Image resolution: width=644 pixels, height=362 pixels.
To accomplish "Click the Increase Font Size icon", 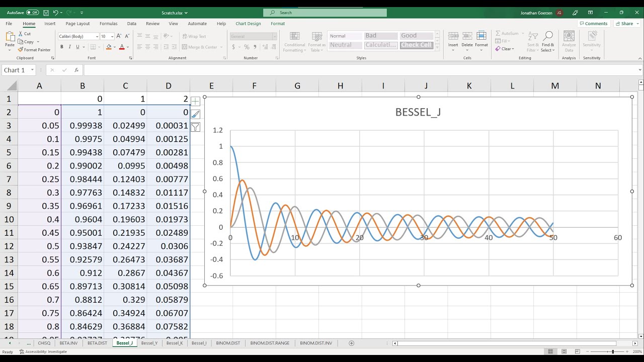I will (119, 36).
